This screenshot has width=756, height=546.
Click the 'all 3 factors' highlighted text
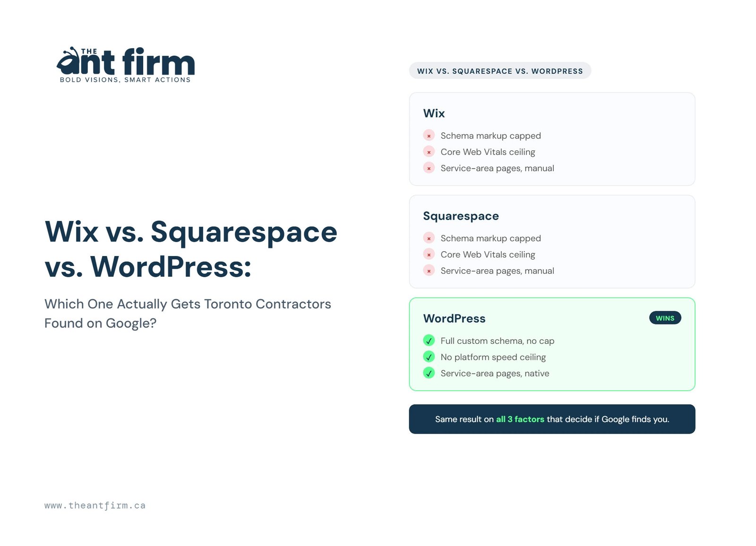(520, 419)
